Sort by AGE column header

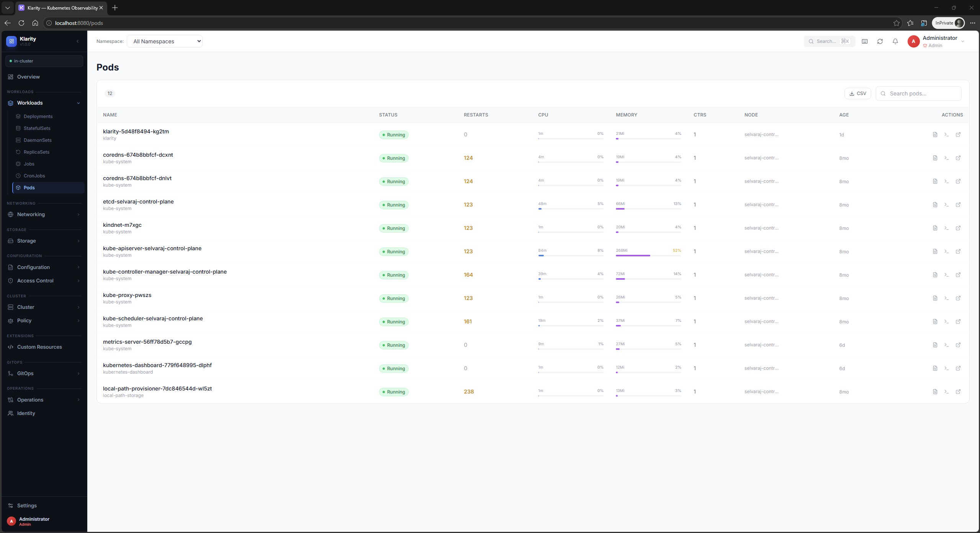click(x=844, y=115)
